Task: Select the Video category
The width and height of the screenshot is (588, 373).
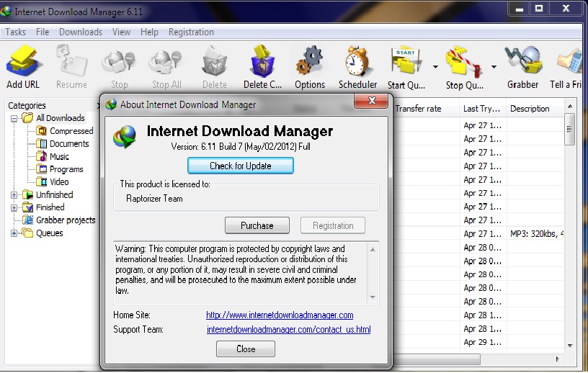Action: point(59,181)
